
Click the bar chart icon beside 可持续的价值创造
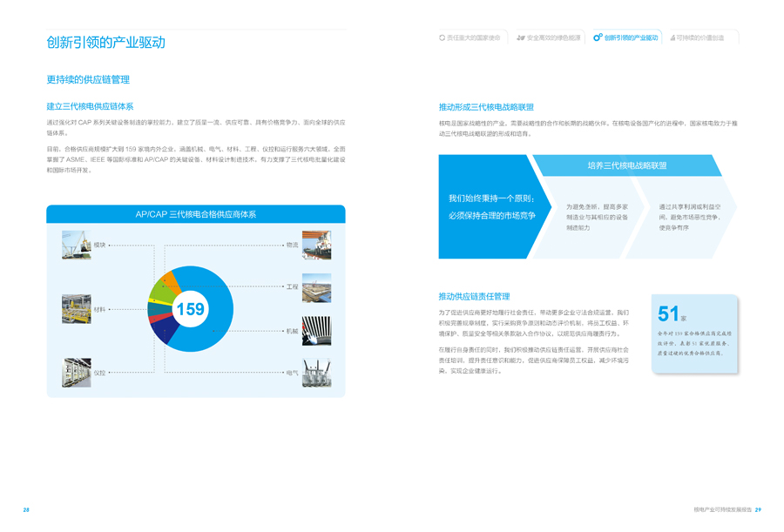(x=672, y=37)
